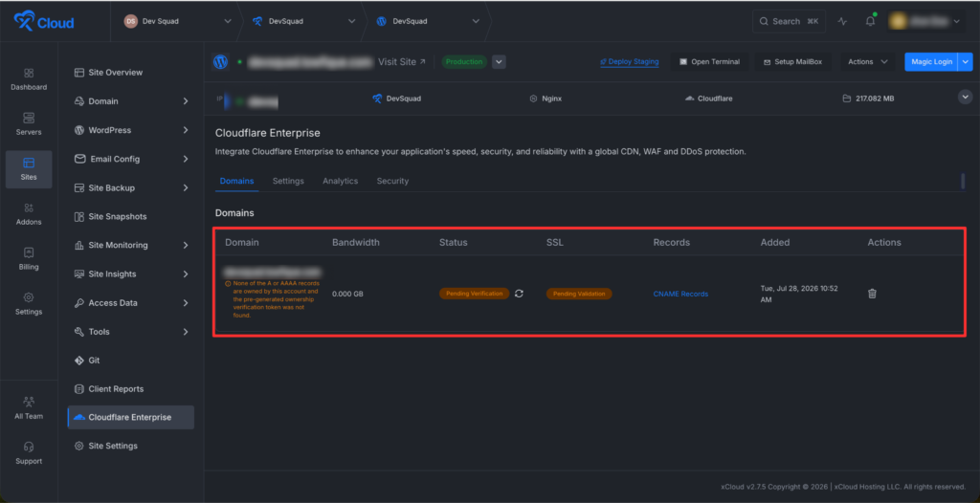Open Site Overview
The image size is (980, 503).
coord(108,73)
